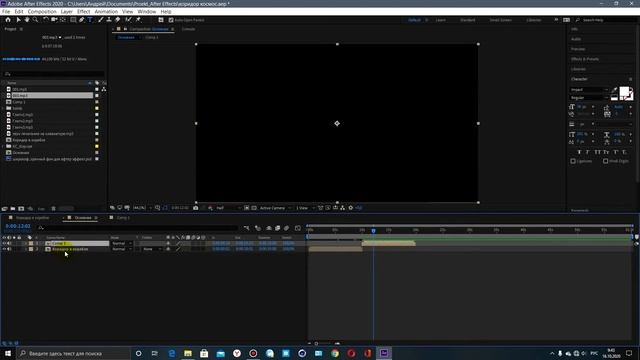The image size is (640, 360).
Task: Mute audio of layer 1
Action: tap(9, 243)
